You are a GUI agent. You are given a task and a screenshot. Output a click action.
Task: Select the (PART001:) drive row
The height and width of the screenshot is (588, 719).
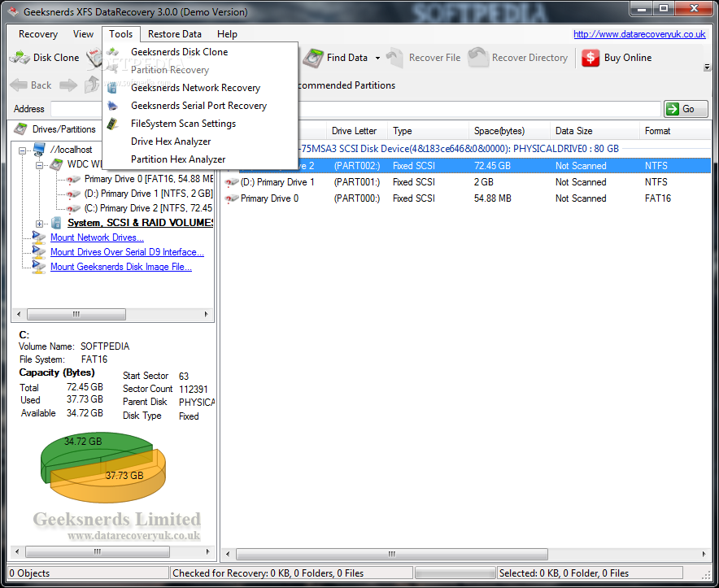(x=467, y=182)
